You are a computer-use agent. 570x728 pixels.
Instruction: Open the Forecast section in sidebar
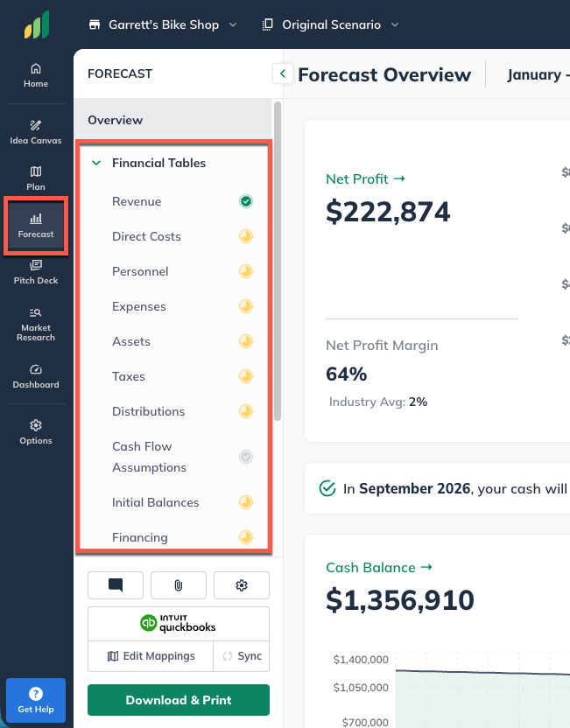click(36, 226)
